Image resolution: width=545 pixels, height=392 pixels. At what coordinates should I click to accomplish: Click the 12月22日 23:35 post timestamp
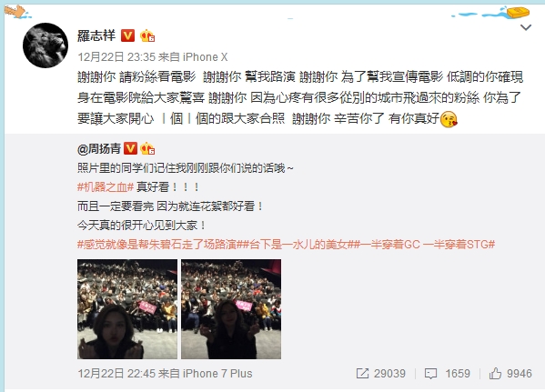coord(116,57)
